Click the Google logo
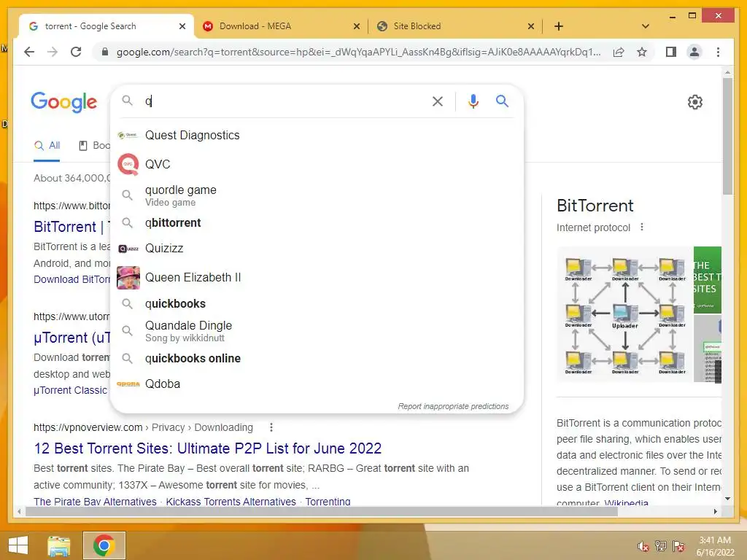This screenshot has height=560, width=747. (64, 102)
